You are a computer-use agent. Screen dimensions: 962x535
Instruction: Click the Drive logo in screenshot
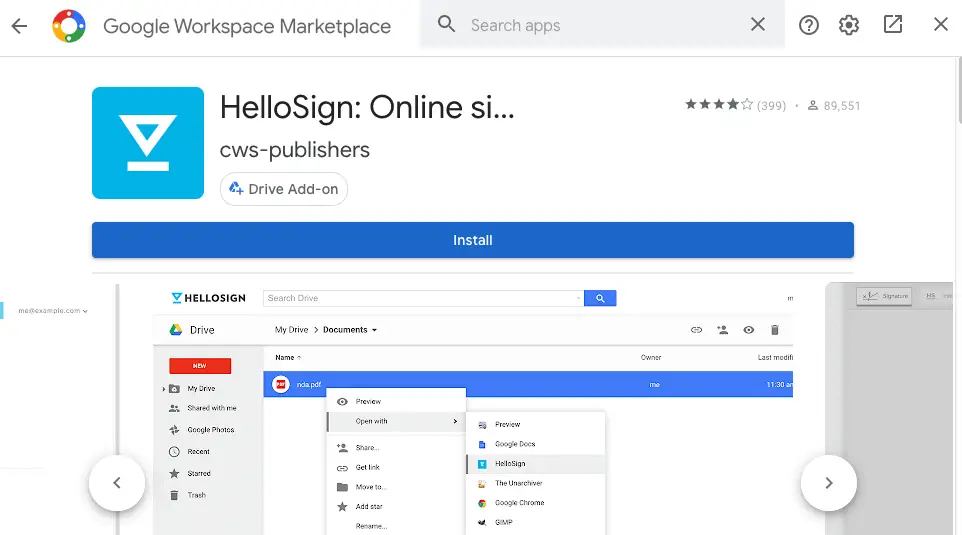pyautogui.click(x=192, y=330)
